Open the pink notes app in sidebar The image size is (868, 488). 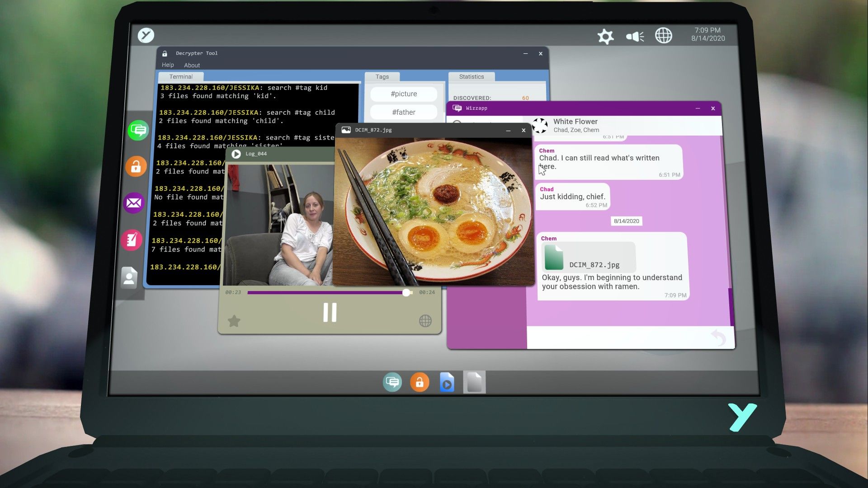(131, 240)
